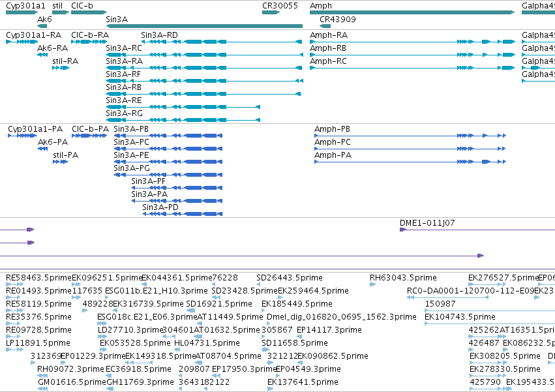The height and width of the screenshot is (392, 555).
Task: Select the RH63043.5prime EST label
Action: coord(403,278)
